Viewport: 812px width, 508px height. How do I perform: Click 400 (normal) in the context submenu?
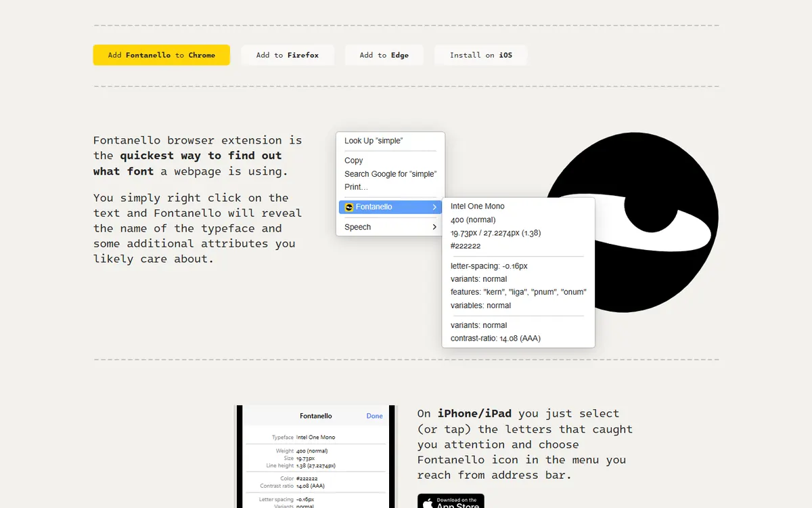point(473,219)
